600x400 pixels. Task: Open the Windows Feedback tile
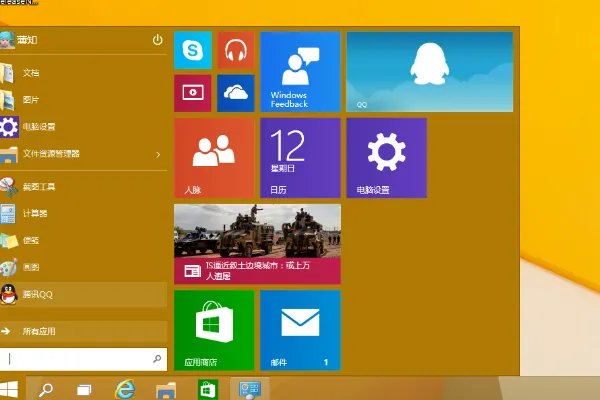[300, 72]
